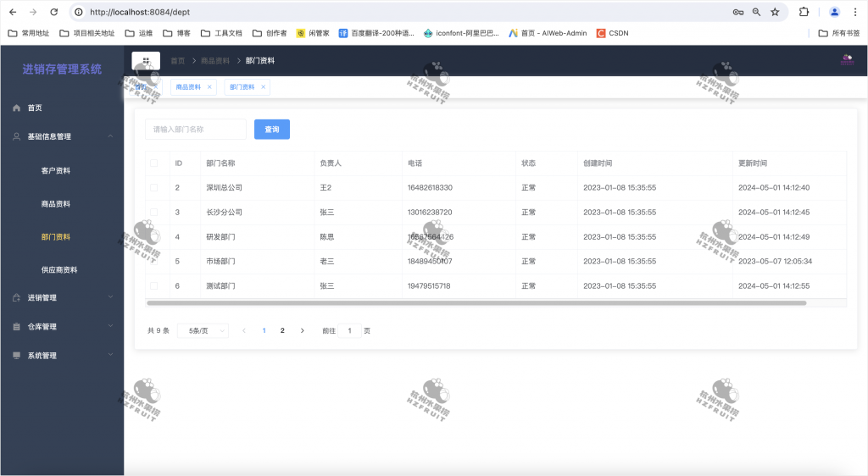Click 商品资料 breadcrumb

point(214,61)
